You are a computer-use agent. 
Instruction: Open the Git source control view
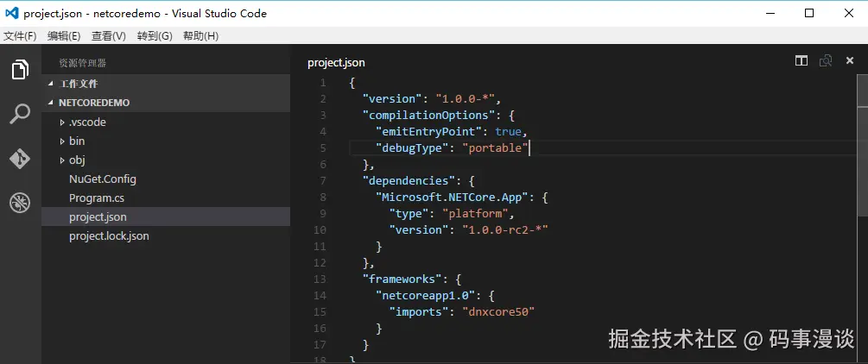click(20, 159)
